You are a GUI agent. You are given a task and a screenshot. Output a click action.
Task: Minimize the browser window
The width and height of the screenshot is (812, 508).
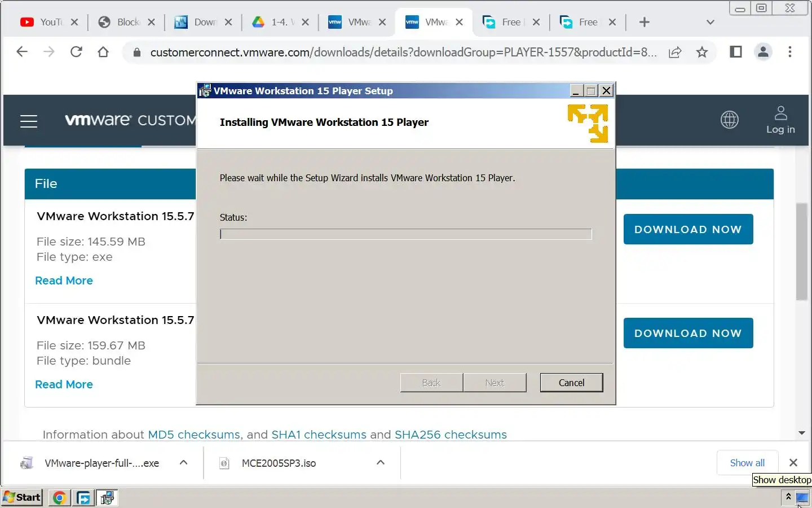pyautogui.click(x=740, y=8)
